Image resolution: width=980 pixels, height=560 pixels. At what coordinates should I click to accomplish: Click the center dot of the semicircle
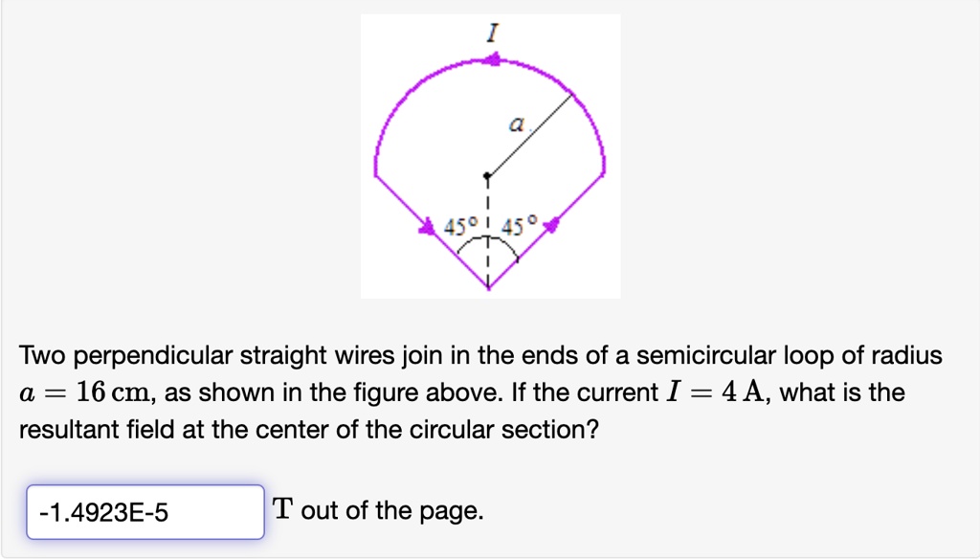(x=488, y=177)
